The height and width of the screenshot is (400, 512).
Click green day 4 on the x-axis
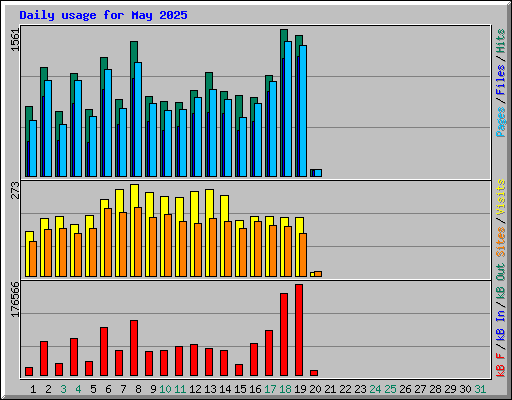coord(78,389)
